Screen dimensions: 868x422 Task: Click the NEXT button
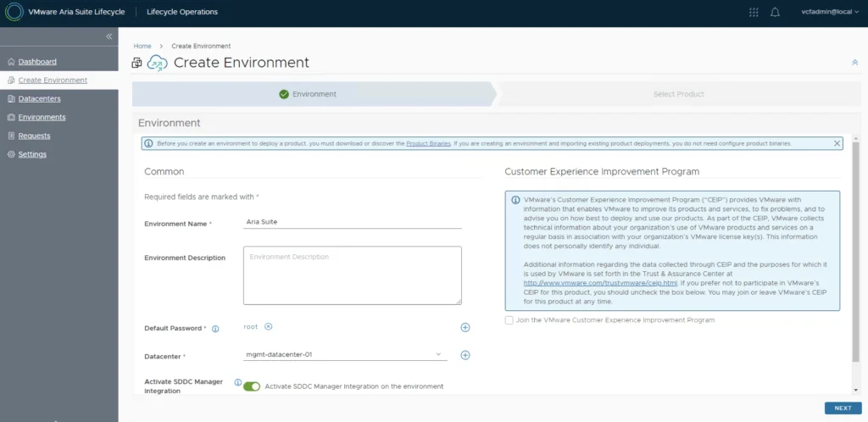click(843, 408)
